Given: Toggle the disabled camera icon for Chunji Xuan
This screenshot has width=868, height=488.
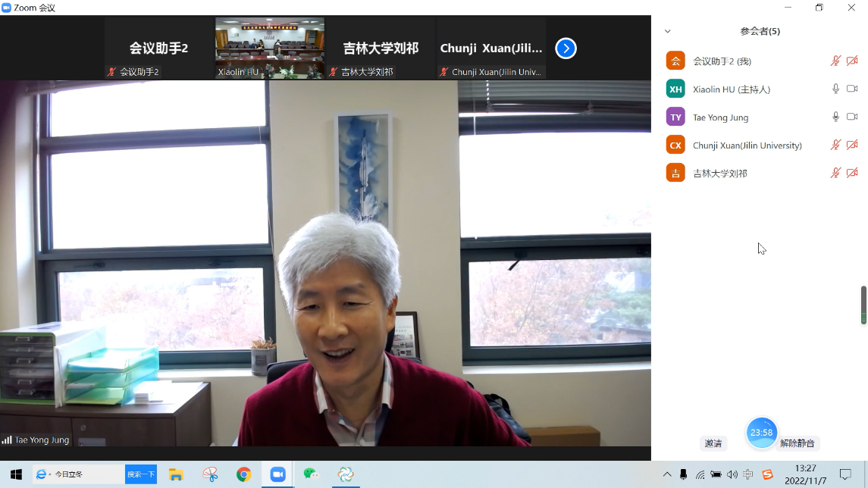Looking at the screenshot, I should pos(852,145).
